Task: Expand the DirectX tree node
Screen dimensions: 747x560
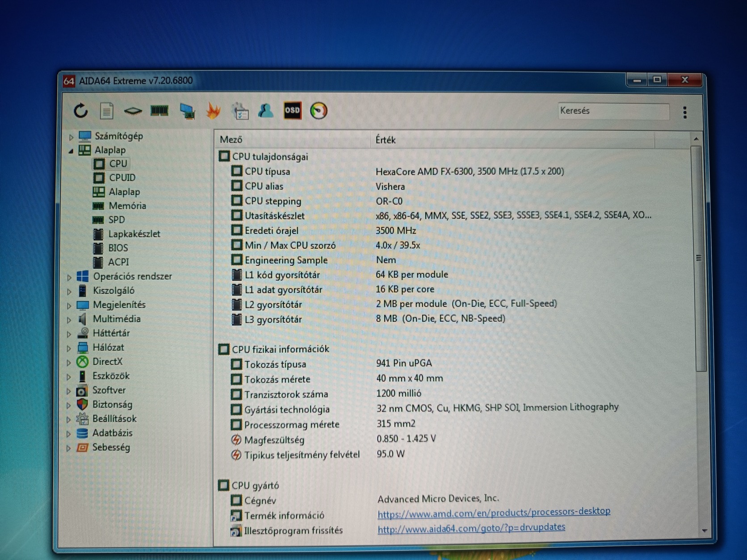Action: tap(69, 363)
